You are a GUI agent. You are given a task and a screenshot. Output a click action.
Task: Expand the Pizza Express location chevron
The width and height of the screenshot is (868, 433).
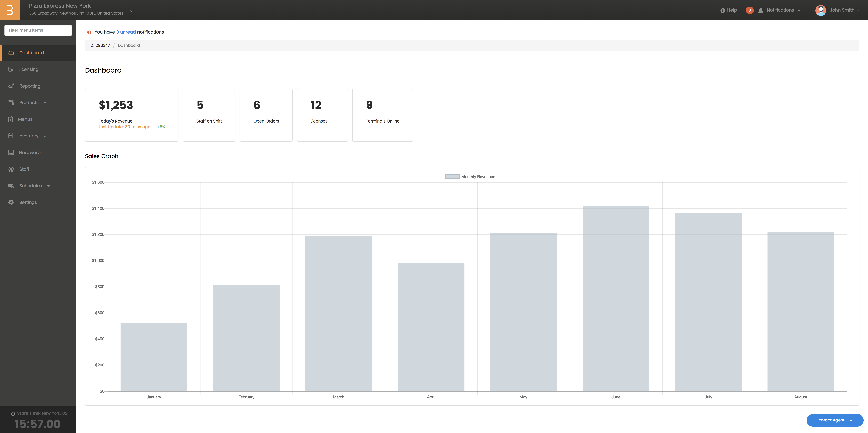coord(132,11)
